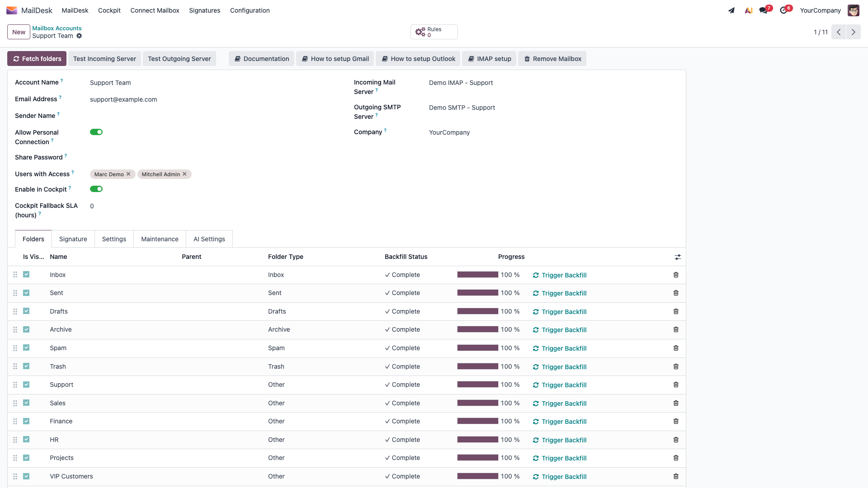Open the Rules gears stat button
This screenshot has height=488, width=868.
[x=434, y=32]
